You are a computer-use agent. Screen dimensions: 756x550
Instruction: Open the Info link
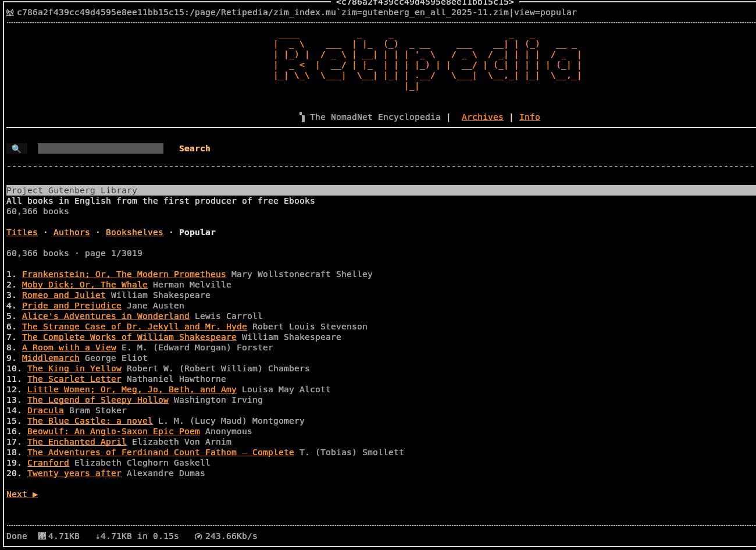tap(530, 117)
